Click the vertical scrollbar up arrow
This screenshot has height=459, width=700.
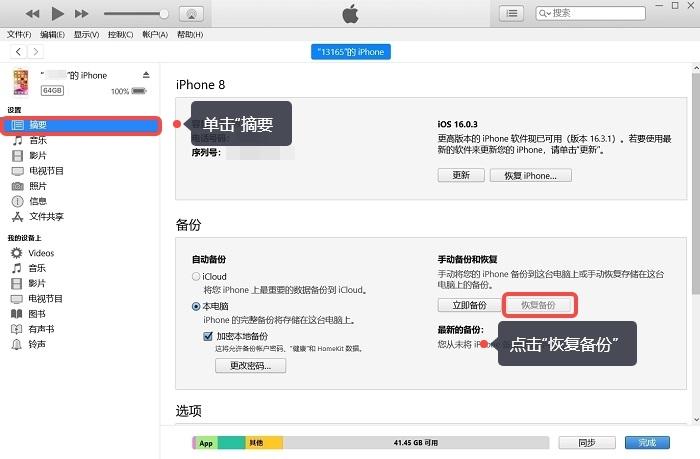point(696,68)
